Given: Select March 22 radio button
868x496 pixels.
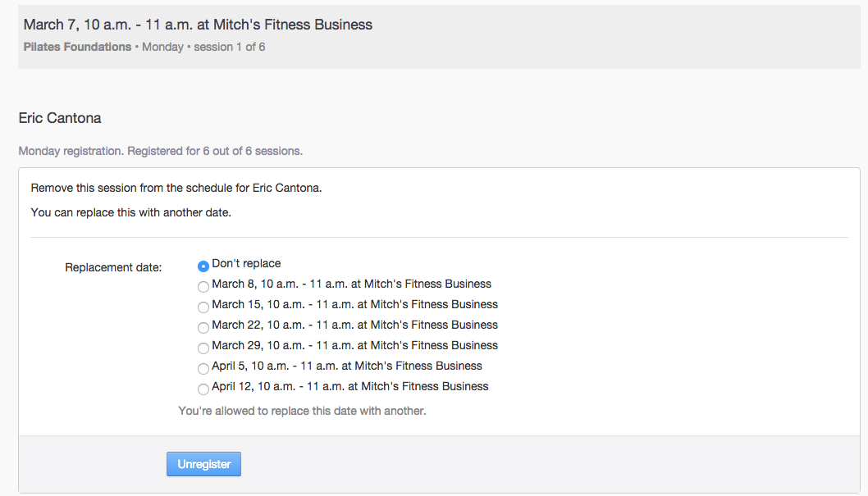Looking at the screenshot, I should [203, 327].
